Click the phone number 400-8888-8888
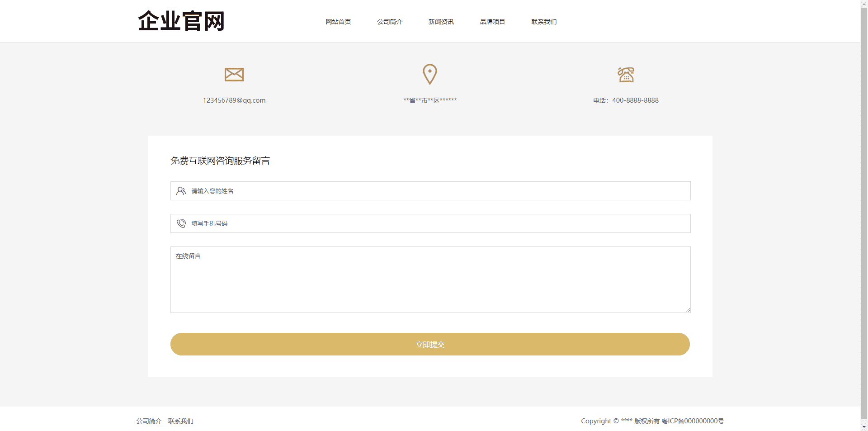Viewport: 868px width, 431px height. point(635,100)
